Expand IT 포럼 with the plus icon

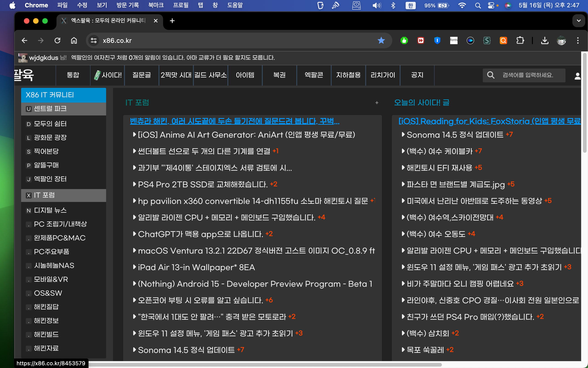pos(377,103)
